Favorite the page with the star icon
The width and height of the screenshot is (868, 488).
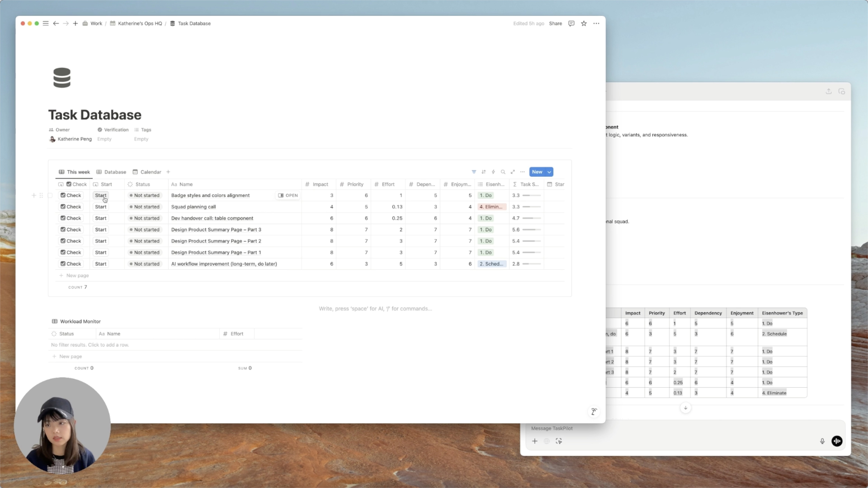[x=584, y=23]
